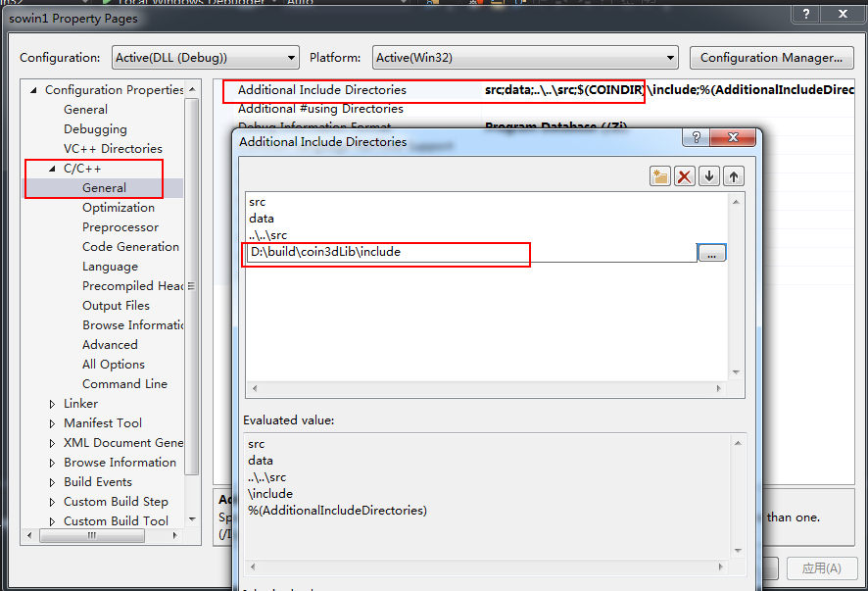
Task: Open the Configuration dropdown
Action: click(x=205, y=58)
